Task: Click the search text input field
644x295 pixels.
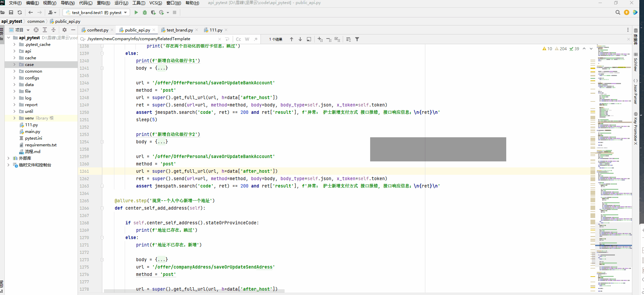Action: click(150, 39)
